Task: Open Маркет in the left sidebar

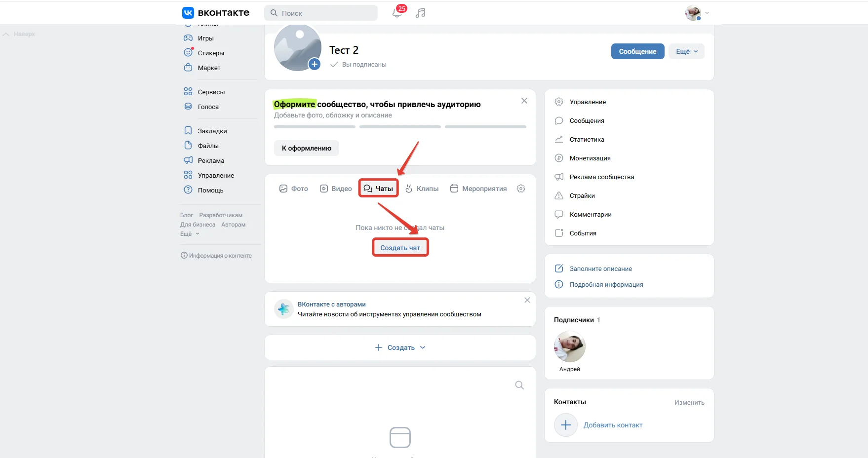Action: (x=209, y=68)
